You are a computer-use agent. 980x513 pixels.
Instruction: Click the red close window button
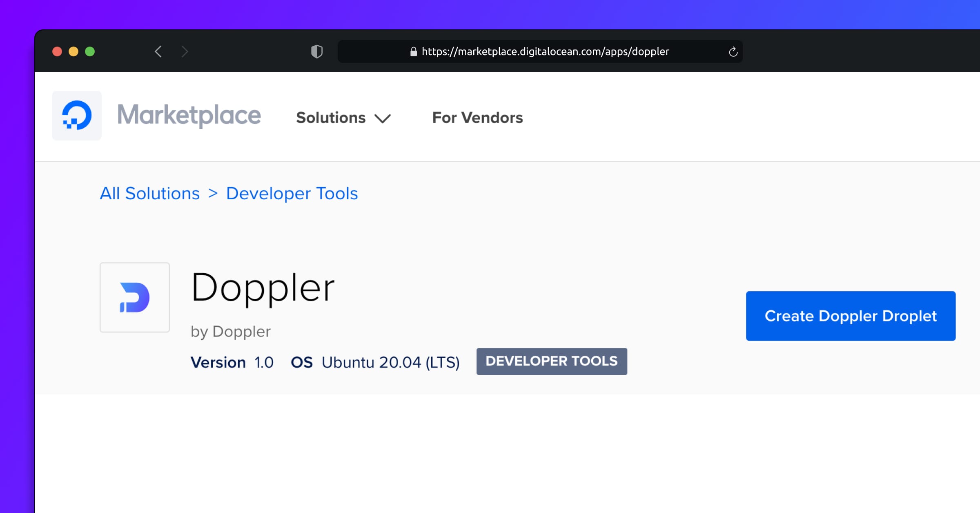pos(57,51)
